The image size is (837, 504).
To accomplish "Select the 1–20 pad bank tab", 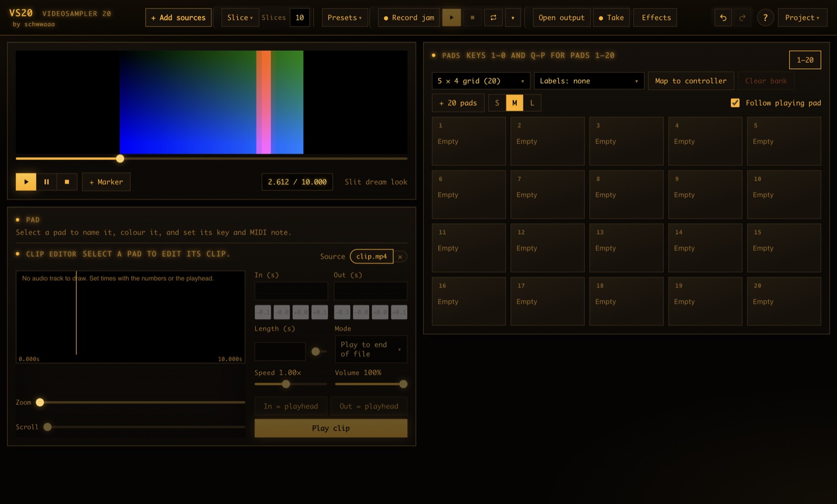I will click(x=805, y=60).
